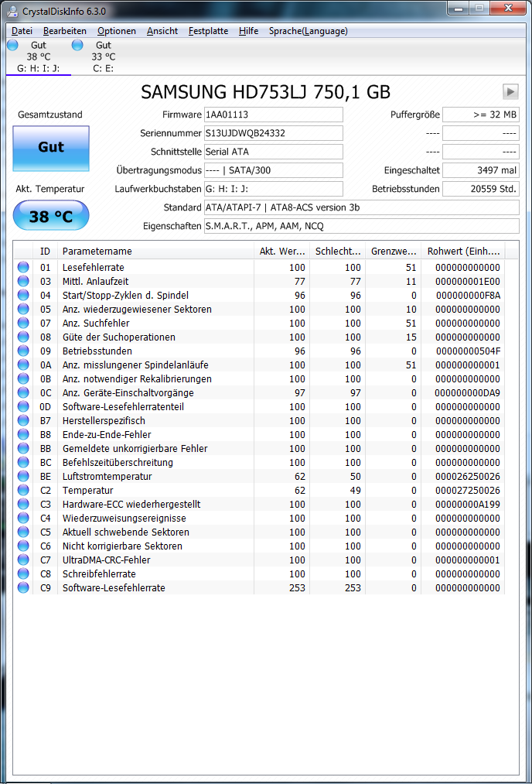Click the Eigenschaften field S.M.A.R.T., APM, AAM, NCQ

click(362, 226)
